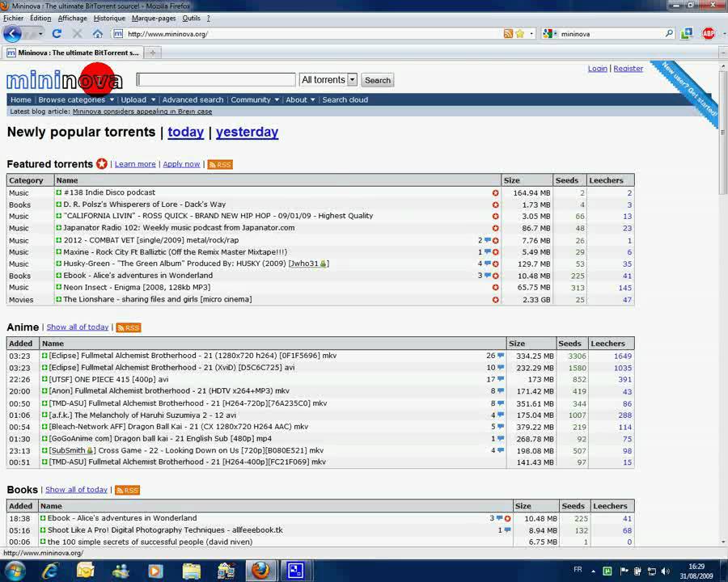
Task: Open Windows Media Player taskbar icon
Action: 155,571
